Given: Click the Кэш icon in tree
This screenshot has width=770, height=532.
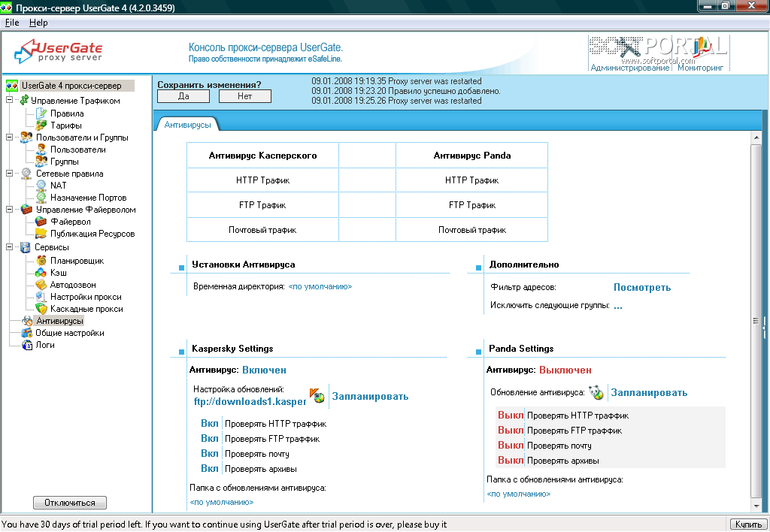Looking at the screenshot, I should (41, 272).
